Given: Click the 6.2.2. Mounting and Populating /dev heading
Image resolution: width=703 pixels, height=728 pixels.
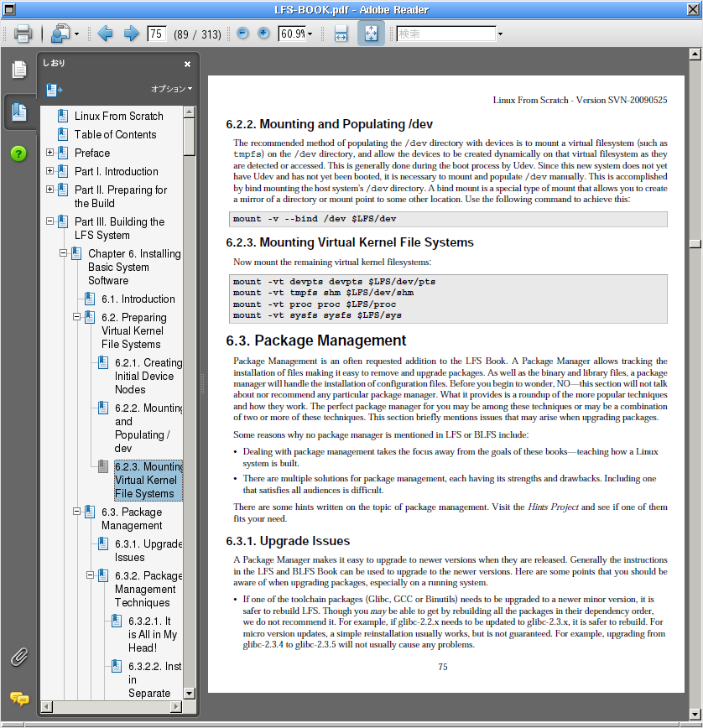Looking at the screenshot, I should (x=329, y=124).
